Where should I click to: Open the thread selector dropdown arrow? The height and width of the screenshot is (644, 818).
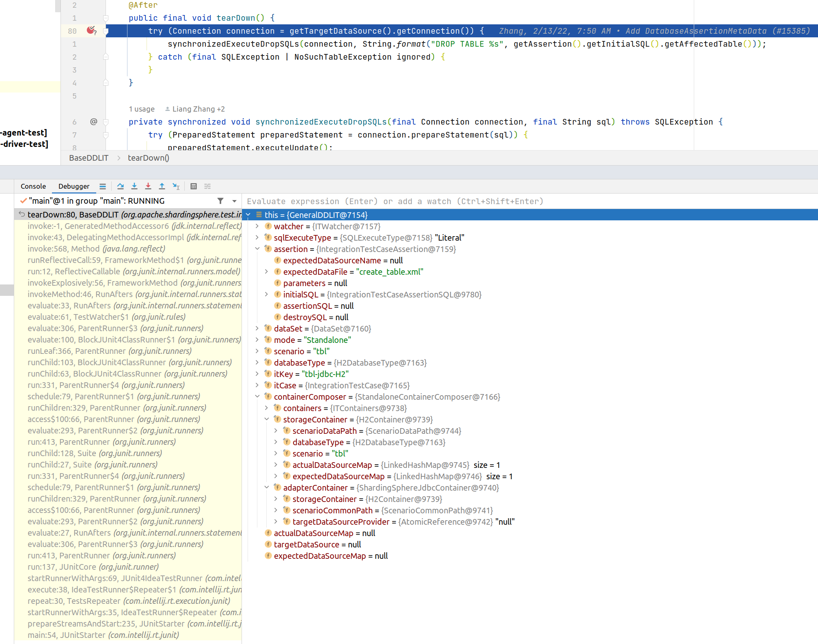pyautogui.click(x=234, y=200)
